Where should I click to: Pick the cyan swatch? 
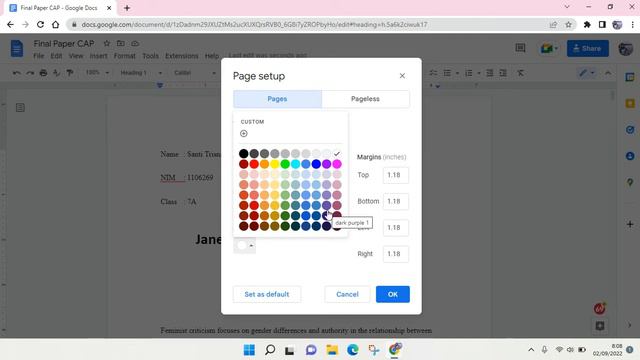click(296, 164)
